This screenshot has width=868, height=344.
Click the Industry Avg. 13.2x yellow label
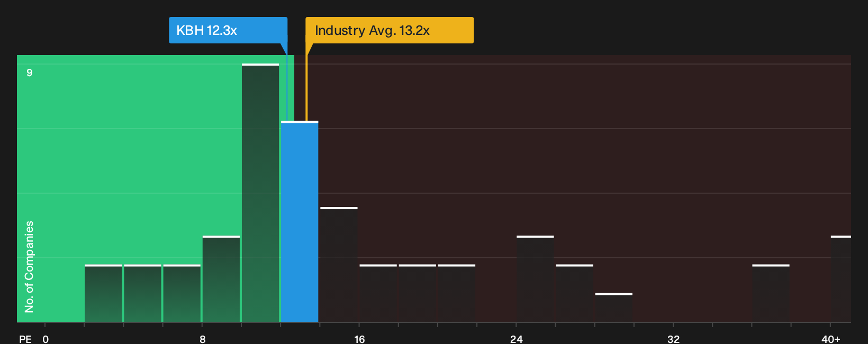pyautogui.click(x=390, y=30)
